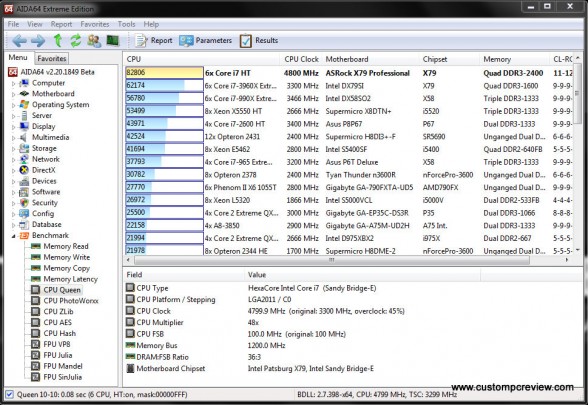Viewport: 588px width, 405px height.
Task: Click the Forward arrow toolbar icon
Action: pos(38,40)
